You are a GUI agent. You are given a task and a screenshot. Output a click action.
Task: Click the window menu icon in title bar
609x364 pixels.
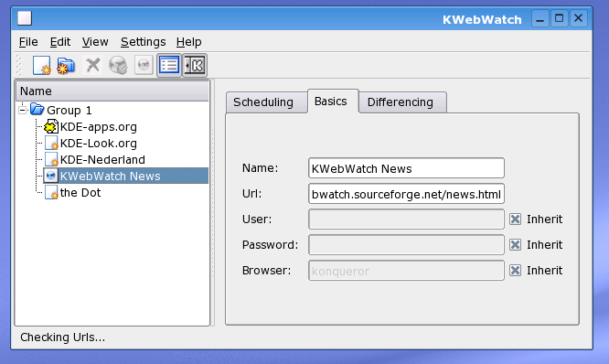(25, 18)
